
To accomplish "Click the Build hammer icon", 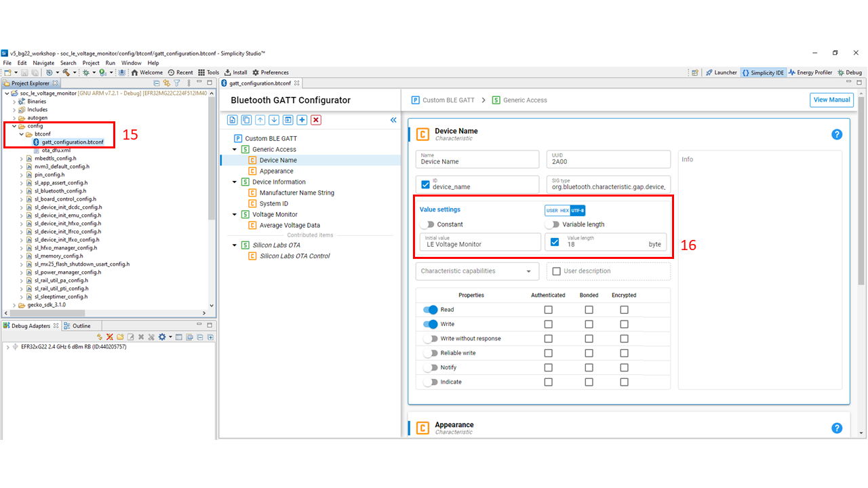I will point(66,73).
